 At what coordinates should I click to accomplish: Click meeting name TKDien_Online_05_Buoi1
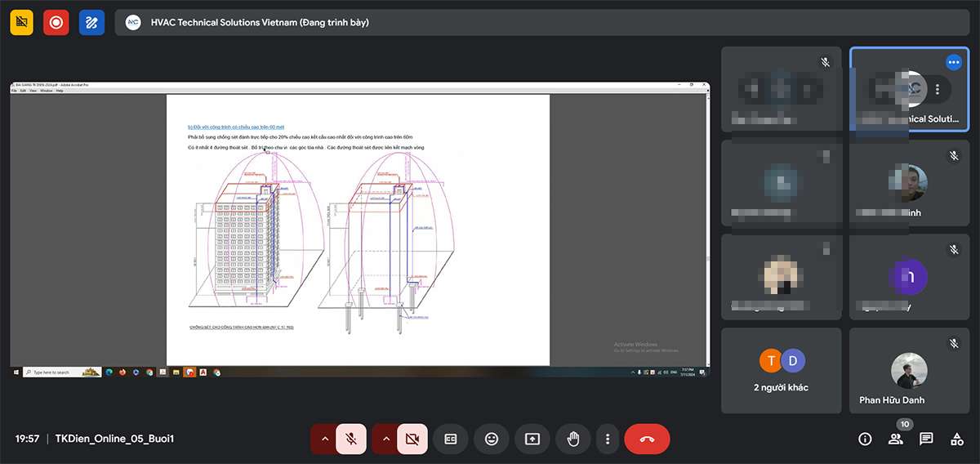click(114, 439)
